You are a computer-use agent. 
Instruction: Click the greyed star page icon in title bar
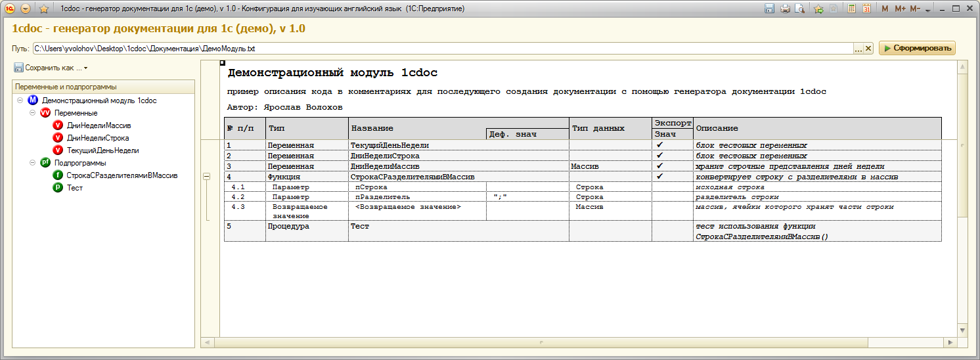click(x=833, y=9)
